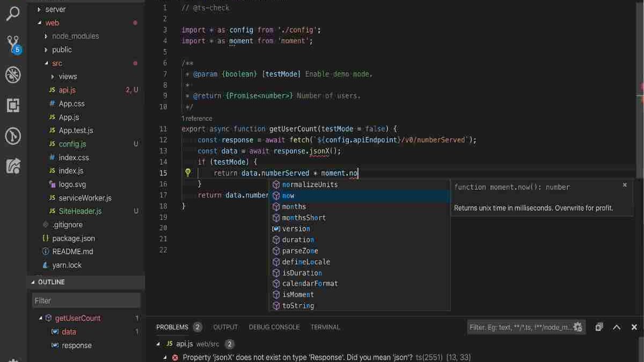Select parseZone suggestion

pyautogui.click(x=359, y=251)
